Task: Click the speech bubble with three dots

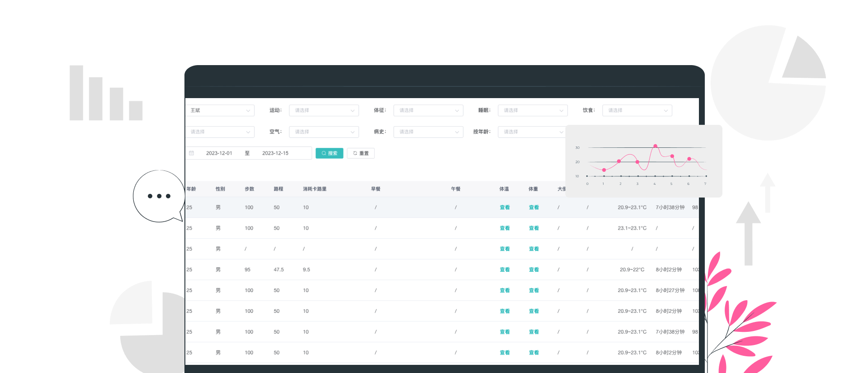Action: 159,196
